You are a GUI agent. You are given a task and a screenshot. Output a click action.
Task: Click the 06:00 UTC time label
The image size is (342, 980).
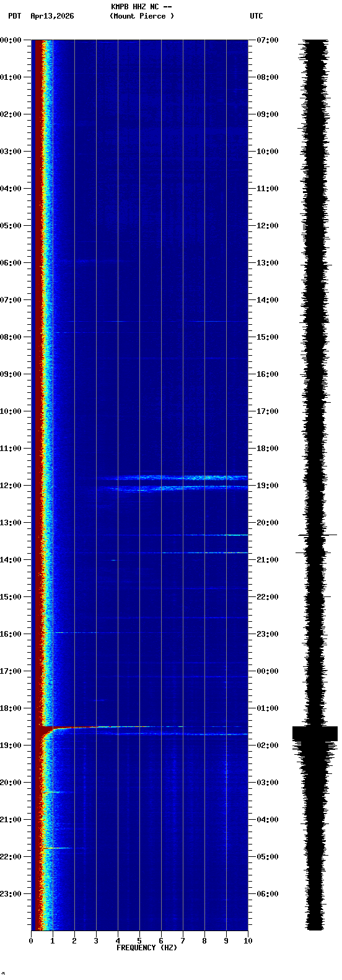[268, 894]
